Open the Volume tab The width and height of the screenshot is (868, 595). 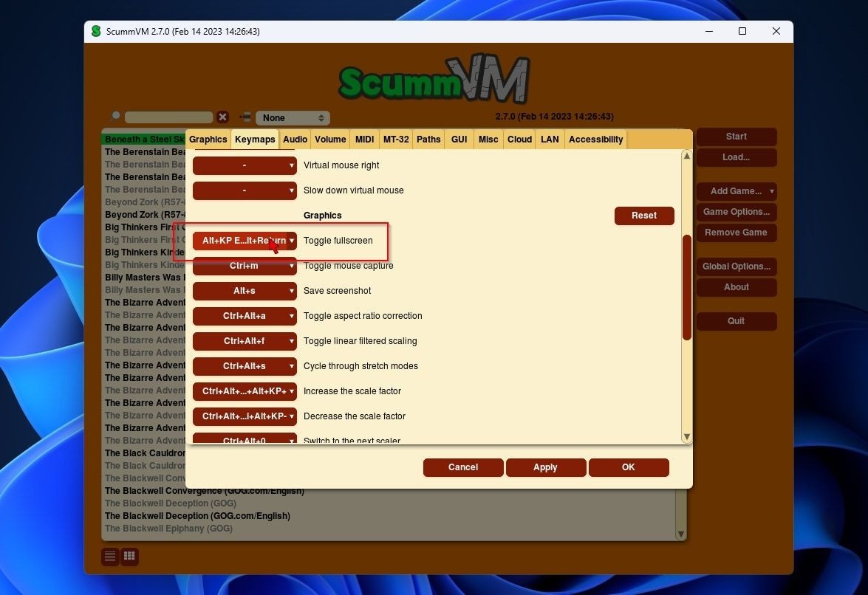pyautogui.click(x=330, y=140)
